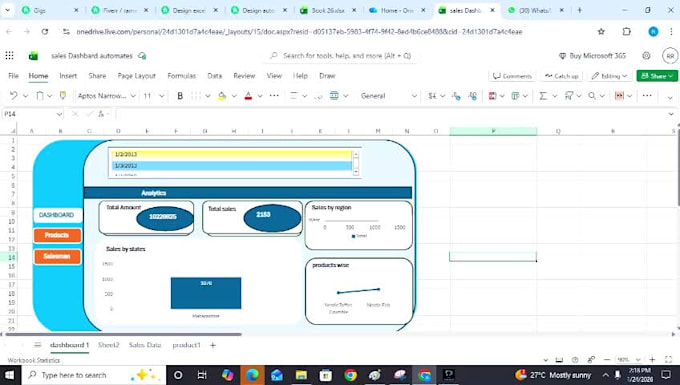680x385 pixels.
Task: Expand the Name Box dropdown arrow
Action: [x=59, y=114]
